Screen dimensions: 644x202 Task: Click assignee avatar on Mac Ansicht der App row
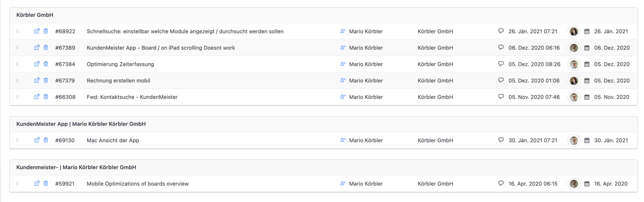tap(574, 140)
